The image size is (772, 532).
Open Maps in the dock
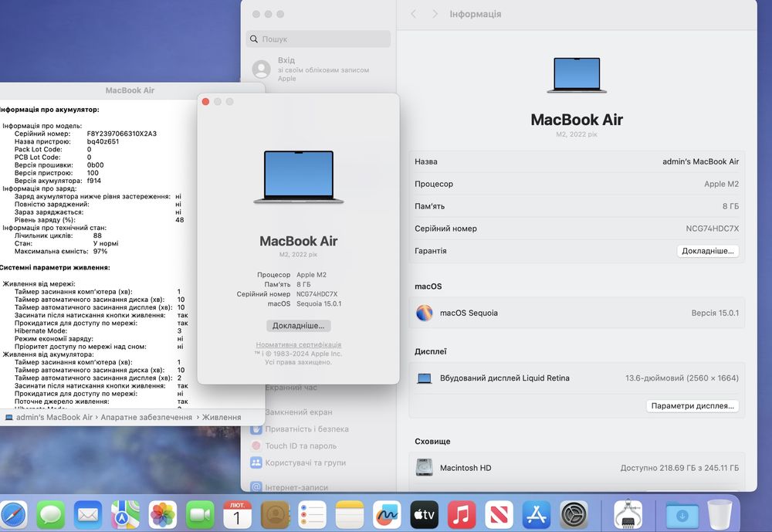tap(125, 515)
